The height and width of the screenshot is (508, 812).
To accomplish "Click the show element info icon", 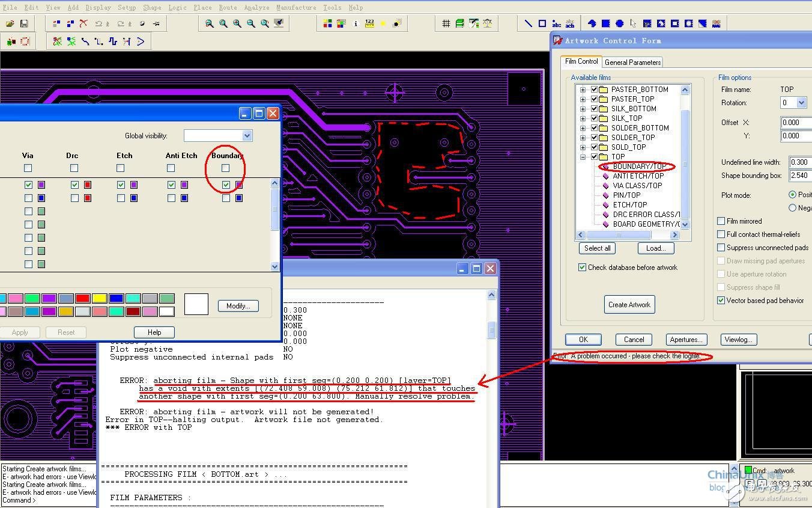I will click(x=356, y=23).
